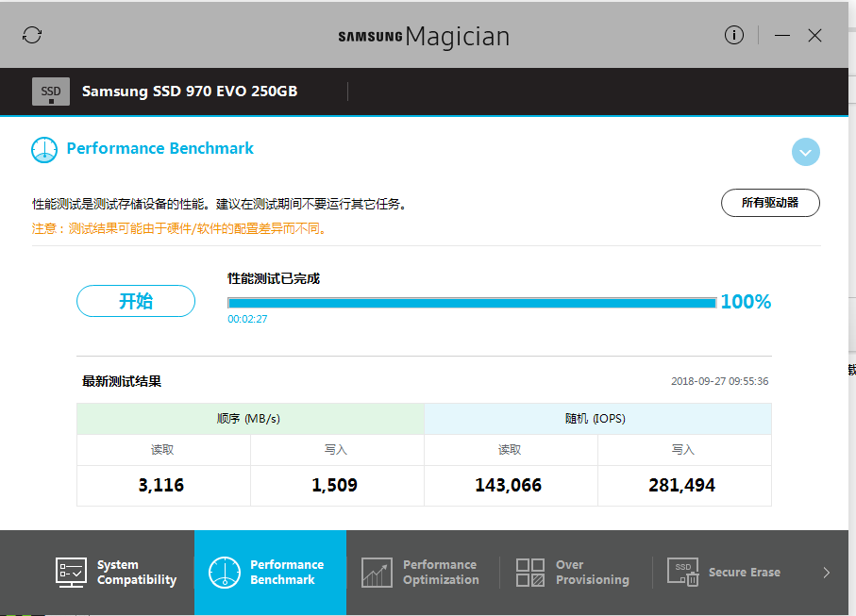The height and width of the screenshot is (616, 856).
Task: Select the Performance Benchmark bottom tab
Action: [x=270, y=573]
